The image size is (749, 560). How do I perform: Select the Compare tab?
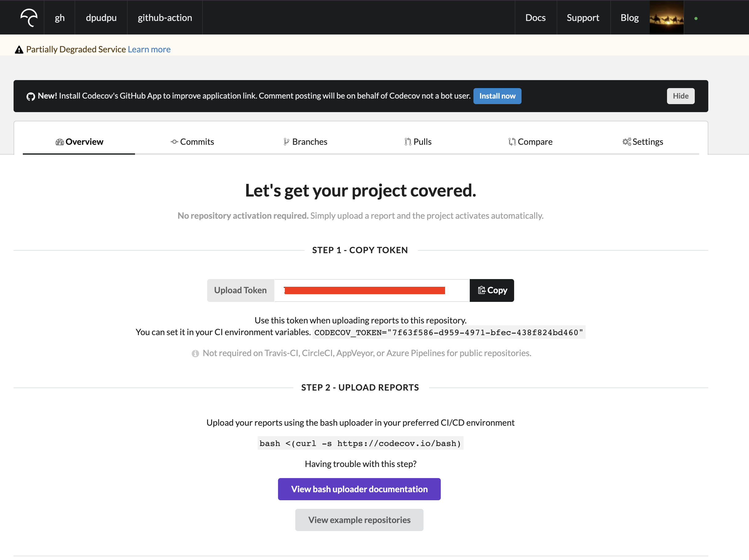(x=530, y=142)
